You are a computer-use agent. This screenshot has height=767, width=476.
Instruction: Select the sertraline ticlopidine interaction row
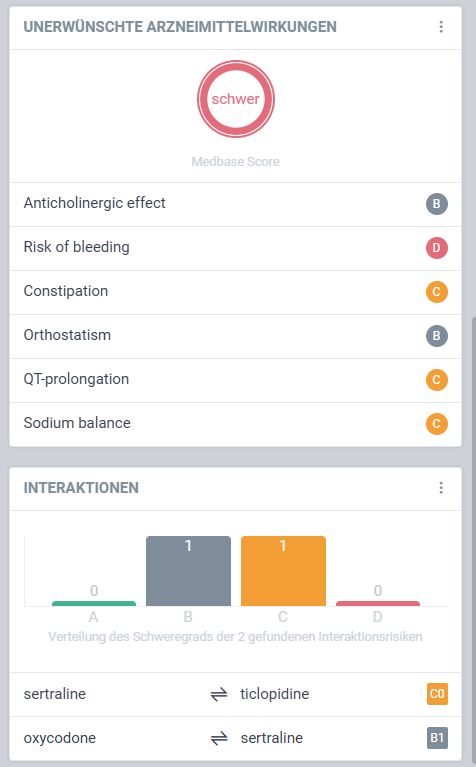coord(235,694)
